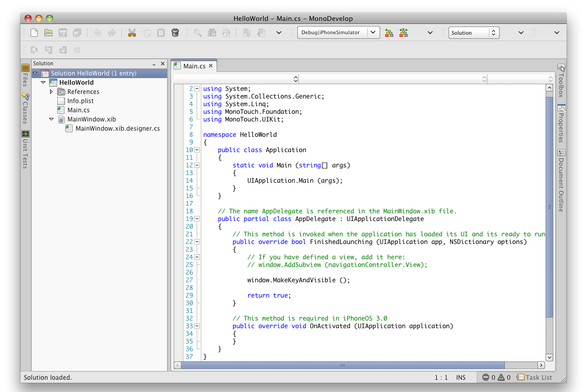Collapse the Solution HelloWorld tree node
The image size is (587, 392).
pyautogui.click(x=35, y=73)
